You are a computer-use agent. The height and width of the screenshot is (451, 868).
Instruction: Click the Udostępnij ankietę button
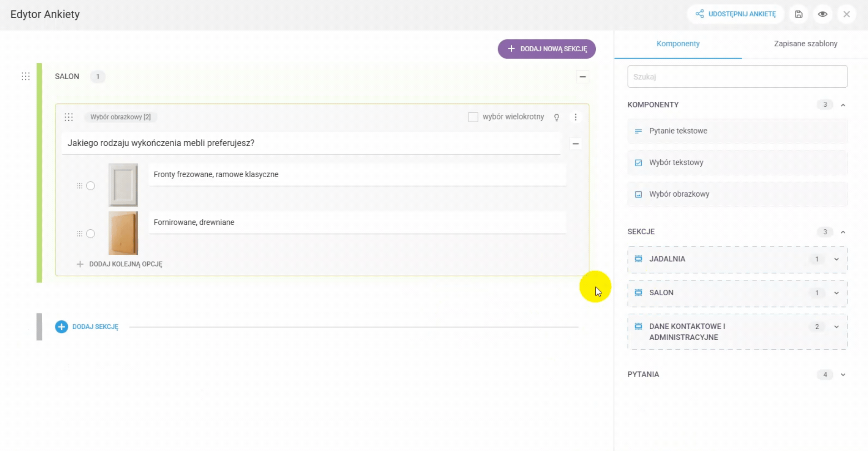[x=736, y=14]
